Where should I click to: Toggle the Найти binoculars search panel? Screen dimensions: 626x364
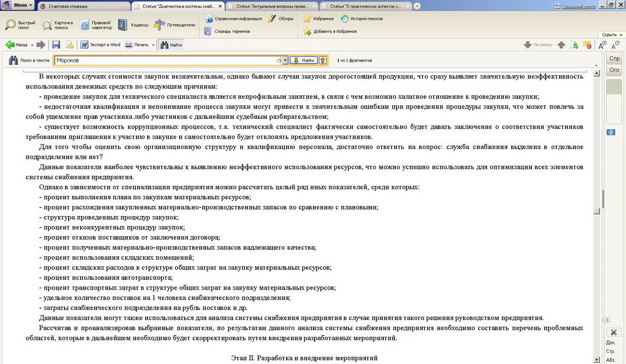171,45
